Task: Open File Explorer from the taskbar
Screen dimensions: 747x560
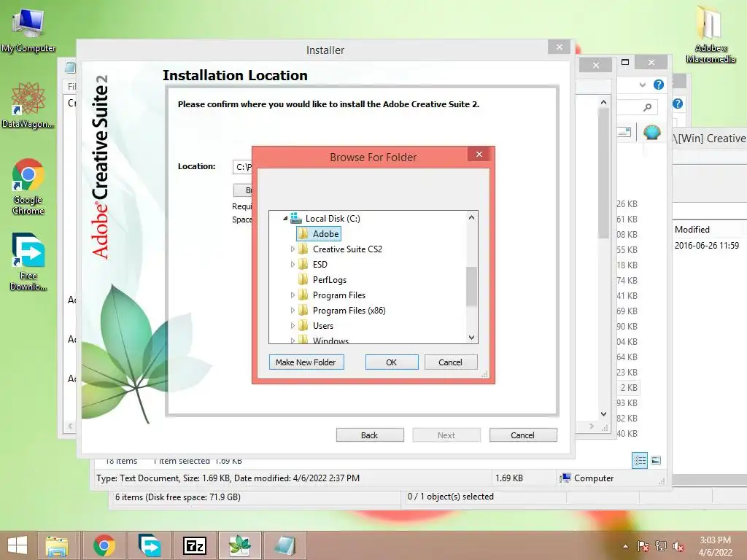Action: tap(57, 545)
